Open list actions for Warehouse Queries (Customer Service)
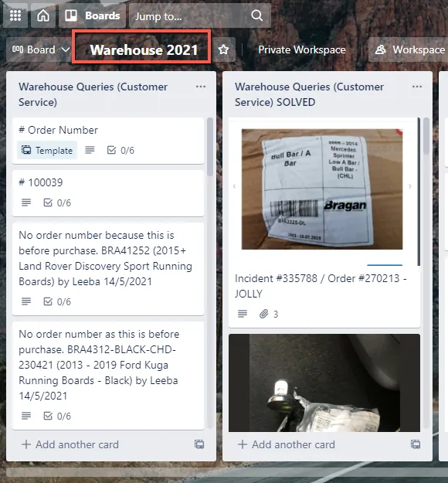Viewport: 448px width, 483px height. 201,87
